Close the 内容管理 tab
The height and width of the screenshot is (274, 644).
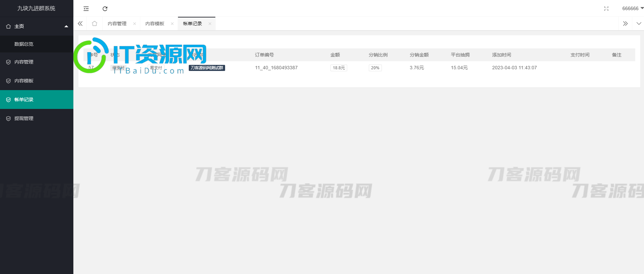pyautogui.click(x=135, y=24)
